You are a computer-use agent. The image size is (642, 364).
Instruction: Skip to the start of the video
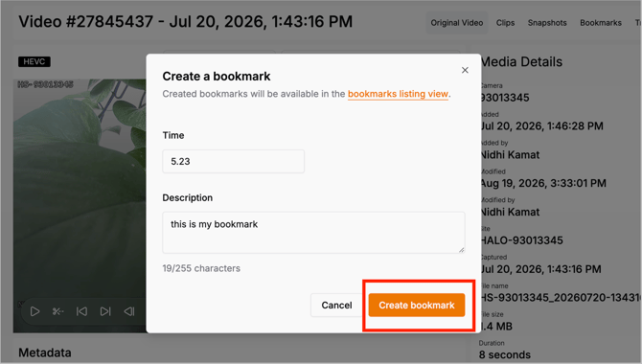[81, 311]
